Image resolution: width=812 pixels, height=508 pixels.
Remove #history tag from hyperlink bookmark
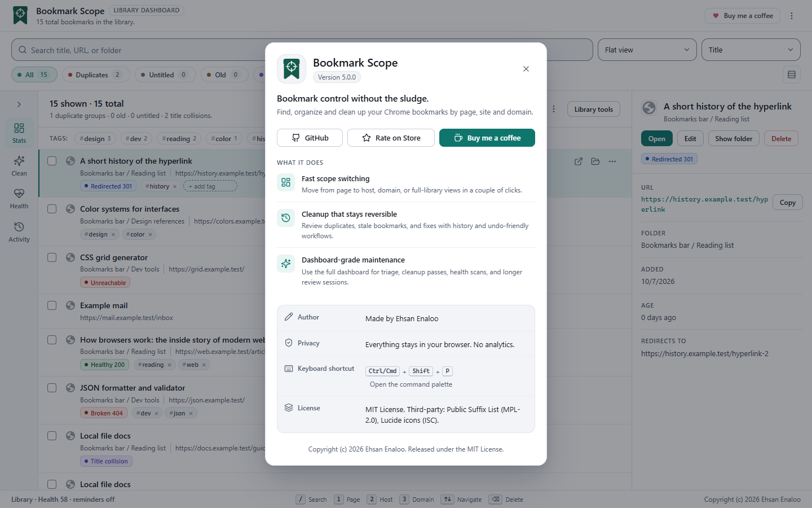click(175, 186)
